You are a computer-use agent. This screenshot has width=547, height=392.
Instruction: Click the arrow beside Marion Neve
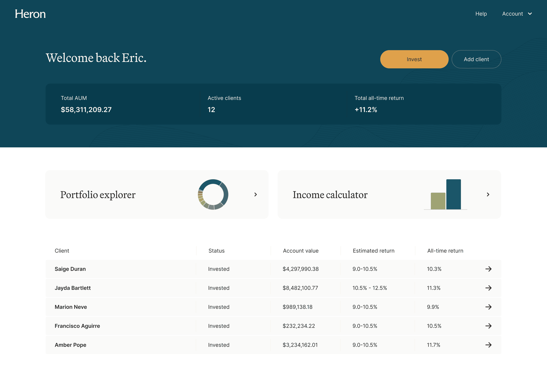489,307
